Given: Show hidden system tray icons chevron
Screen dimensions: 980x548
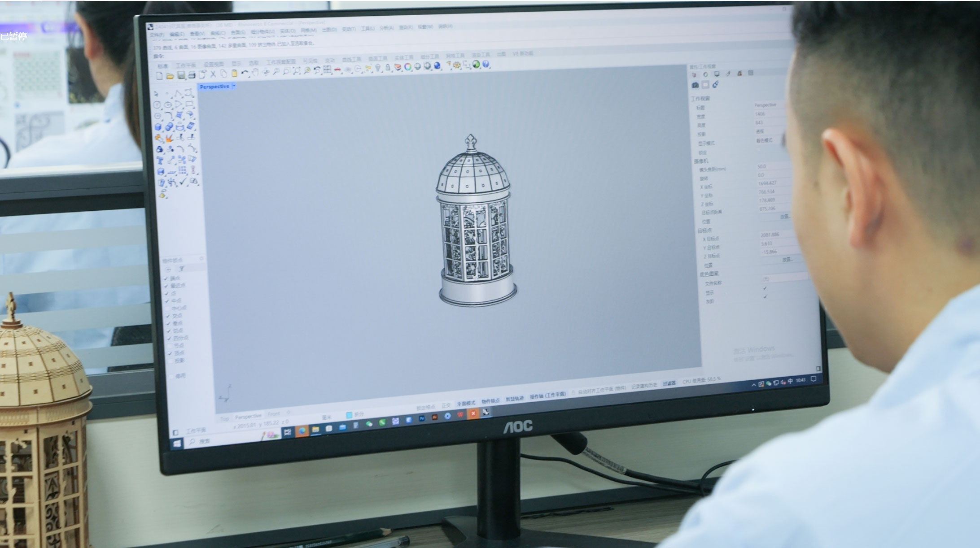Looking at the screenshot, I should (753, 385).
